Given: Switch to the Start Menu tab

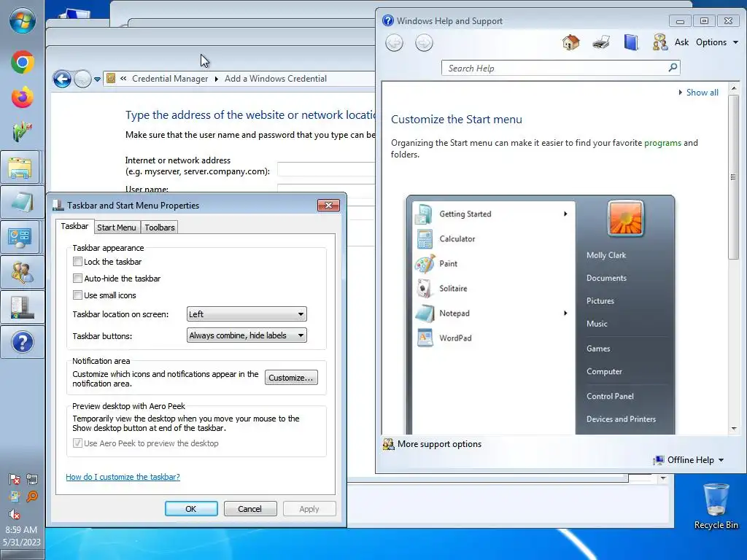Looking at the screenshot, I should click(x=117, y=227).
